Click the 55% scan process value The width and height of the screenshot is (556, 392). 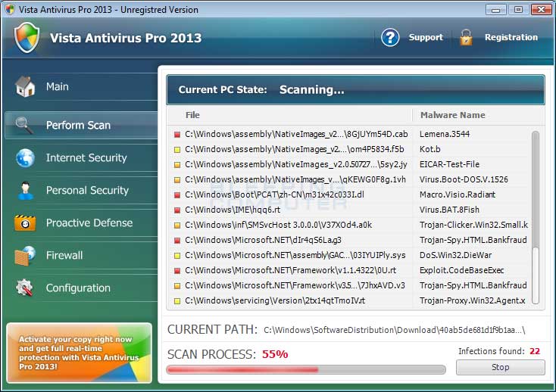(x=275, y=354)
